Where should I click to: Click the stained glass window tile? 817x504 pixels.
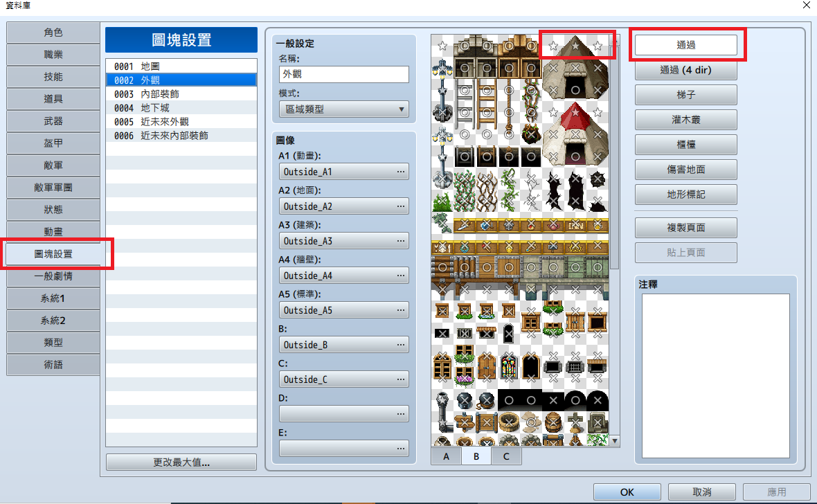point(508,366)
